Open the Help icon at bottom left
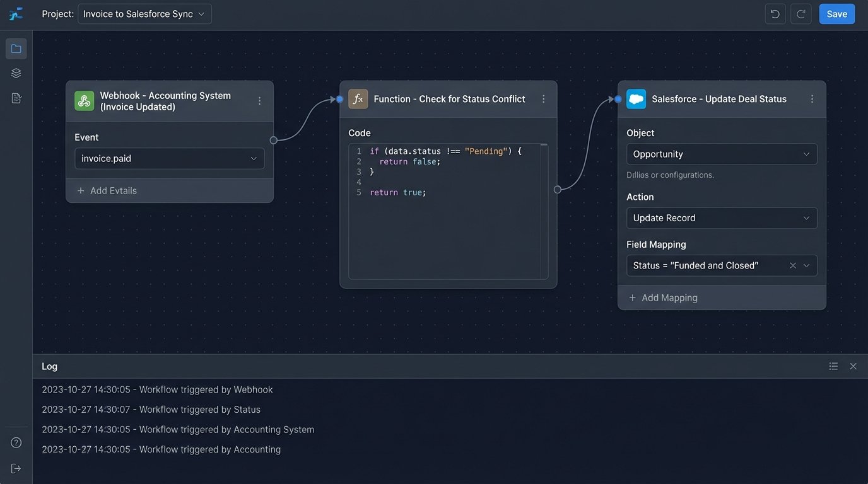The image size is (868, 484). 16,442
